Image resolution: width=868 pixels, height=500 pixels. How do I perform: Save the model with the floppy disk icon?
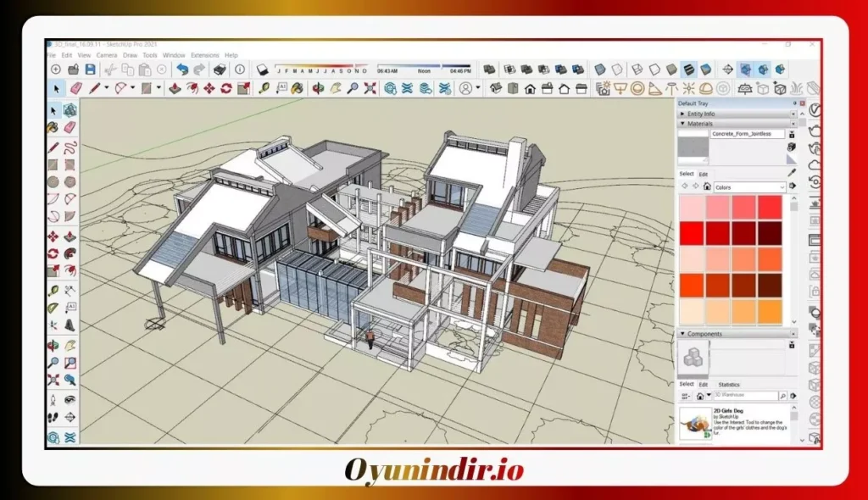click(90, 69)
